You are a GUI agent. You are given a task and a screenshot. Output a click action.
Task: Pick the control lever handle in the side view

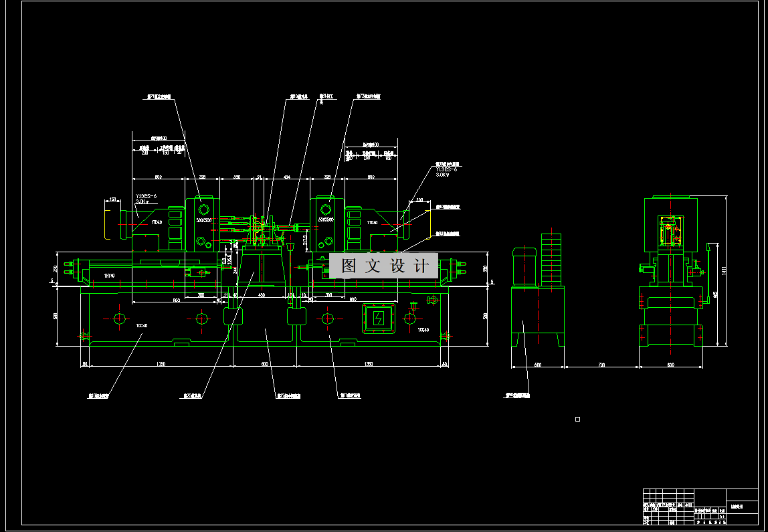click(708, 273)
